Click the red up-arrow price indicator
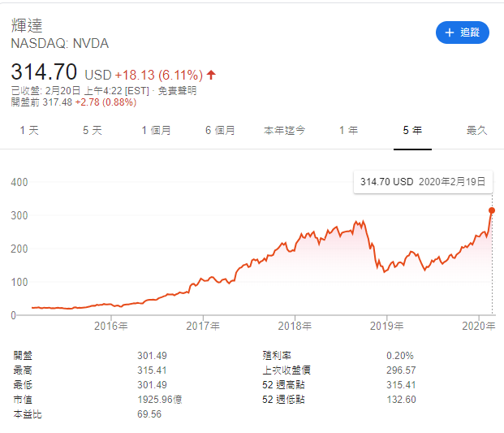This screenshot has width=504, height=433. pos(211,75)
